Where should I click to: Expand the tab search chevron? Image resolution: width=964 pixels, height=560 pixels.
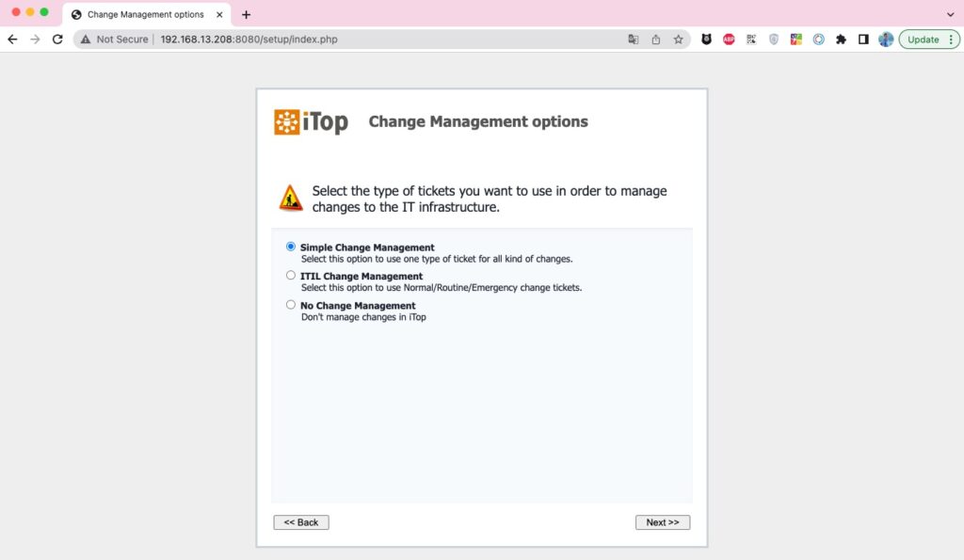(x=951, y=14)
